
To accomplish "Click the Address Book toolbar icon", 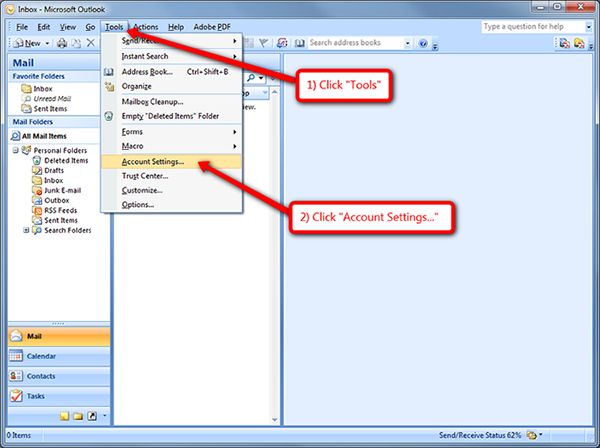I will point(300,43).
